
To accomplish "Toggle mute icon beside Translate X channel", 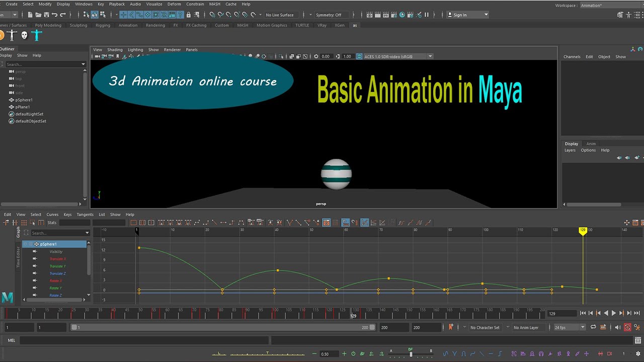I will click(35, 259).
